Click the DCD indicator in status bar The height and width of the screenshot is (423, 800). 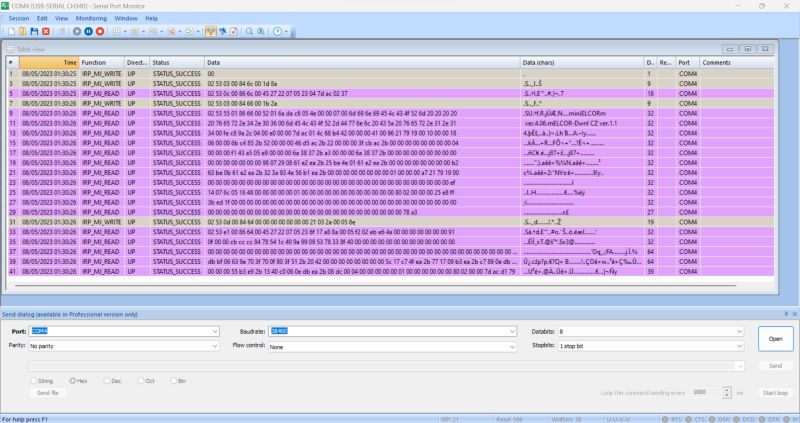(x=744, y=419)
